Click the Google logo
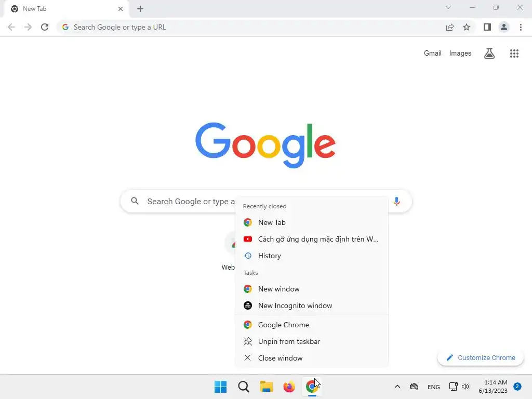 pyautogui.click(x=265, y=145)
